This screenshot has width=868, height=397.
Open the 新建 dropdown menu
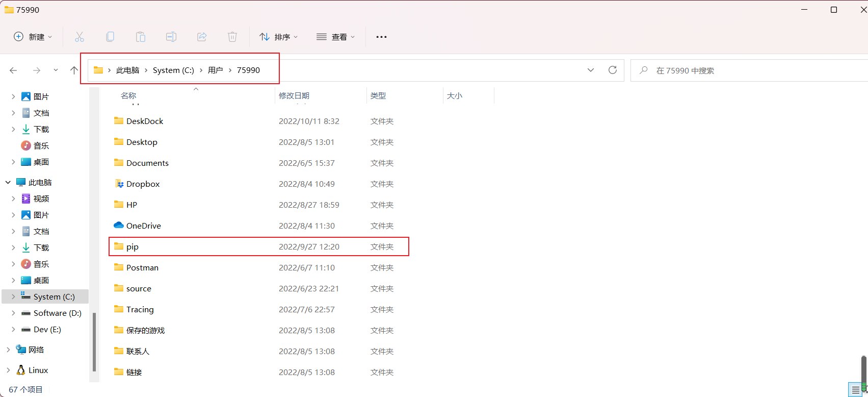click(33, 37)
